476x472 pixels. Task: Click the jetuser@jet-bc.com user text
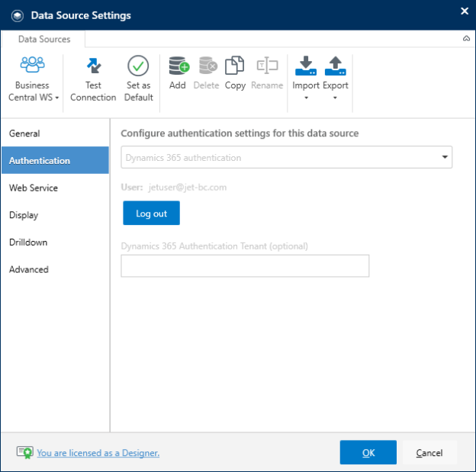click(188, 188)
